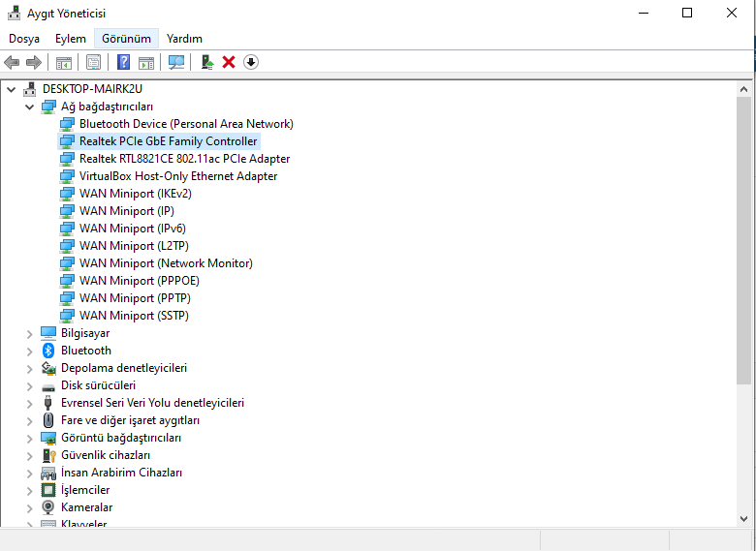
Task: Click the Görüntü bağdaştırıcıları display icon
Action: (48, 438)
